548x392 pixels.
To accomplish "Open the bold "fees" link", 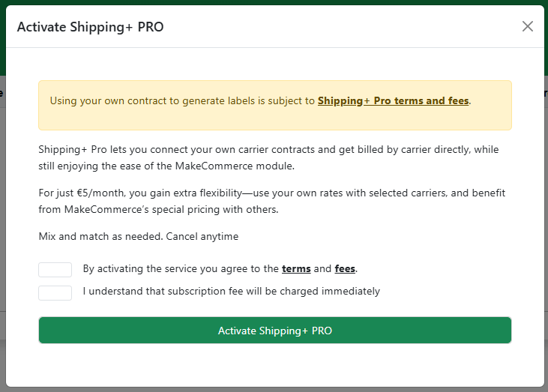I will point(345,268).
